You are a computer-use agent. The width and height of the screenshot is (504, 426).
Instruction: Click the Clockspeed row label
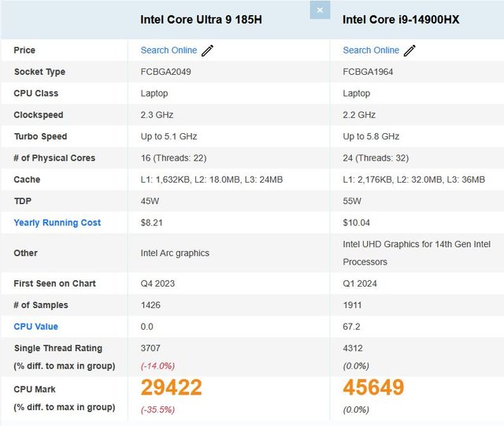click(39, 115)
